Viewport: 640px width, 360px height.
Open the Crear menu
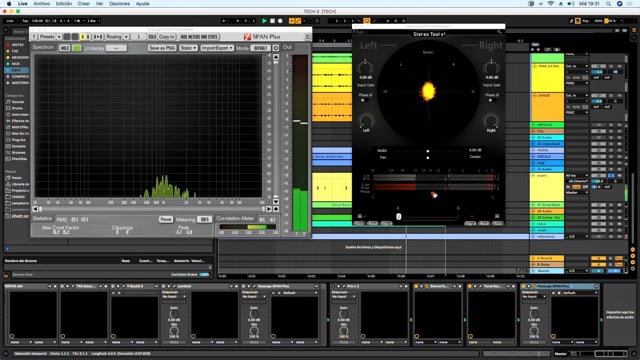click(84, 4)
